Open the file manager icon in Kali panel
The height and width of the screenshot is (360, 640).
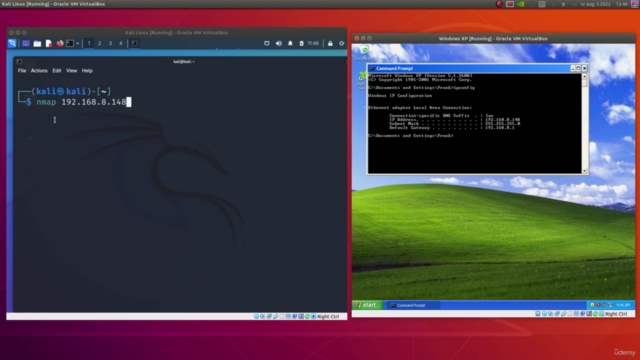click(x=37, y=43)
